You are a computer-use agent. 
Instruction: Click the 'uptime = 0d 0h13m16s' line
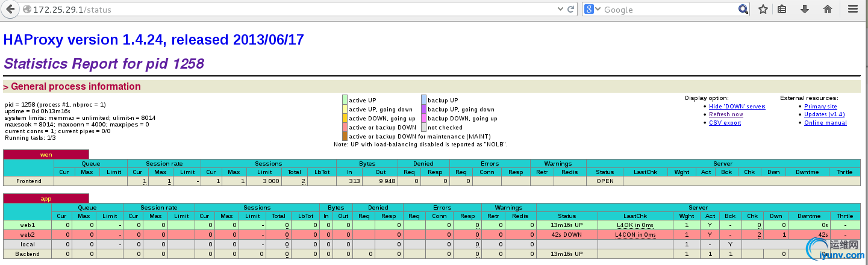point(37,111)
